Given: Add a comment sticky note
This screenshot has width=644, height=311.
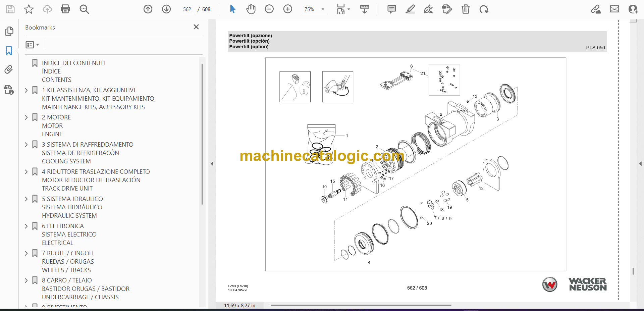Looking at the screenshot, I should 391,9.
